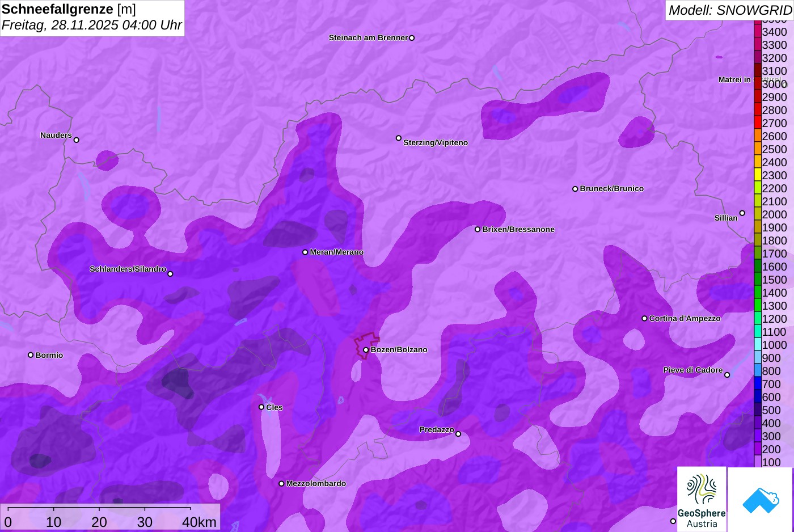Click the 3400 legend value
The width and height of the screenshot is (794, 532).
click(775, 32)
